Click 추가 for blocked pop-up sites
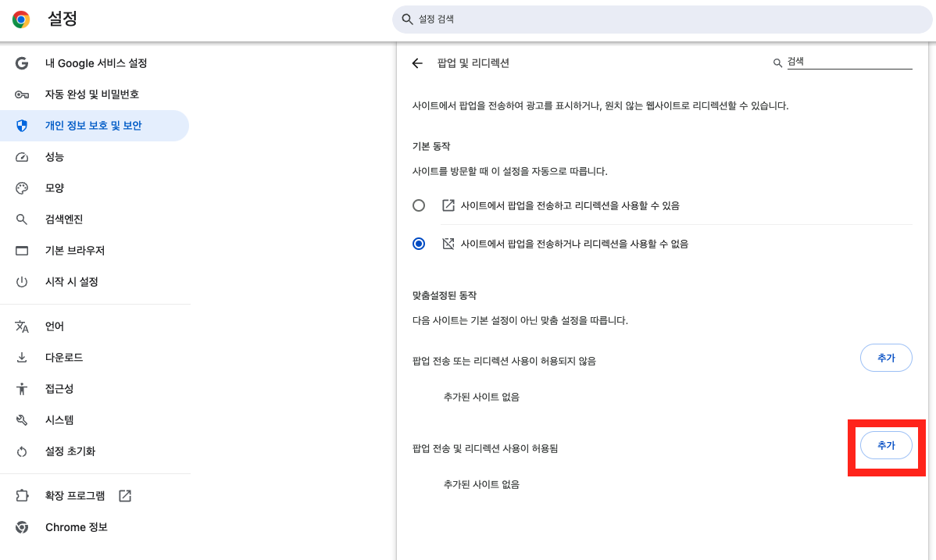Viewport: 936px width, 560px height. (x=886, y=357)
